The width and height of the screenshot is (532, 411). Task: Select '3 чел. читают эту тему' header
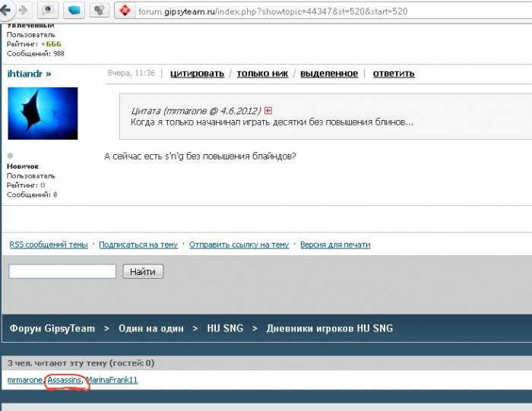point(81,363)
